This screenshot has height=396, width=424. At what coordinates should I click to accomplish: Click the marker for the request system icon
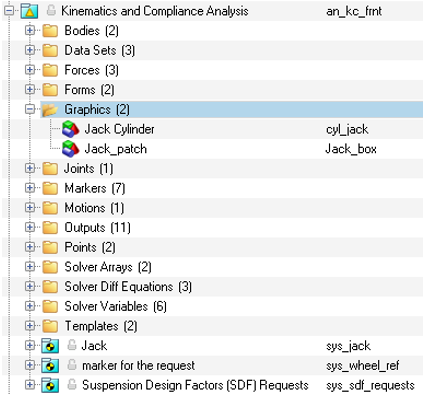coord(50,365)
